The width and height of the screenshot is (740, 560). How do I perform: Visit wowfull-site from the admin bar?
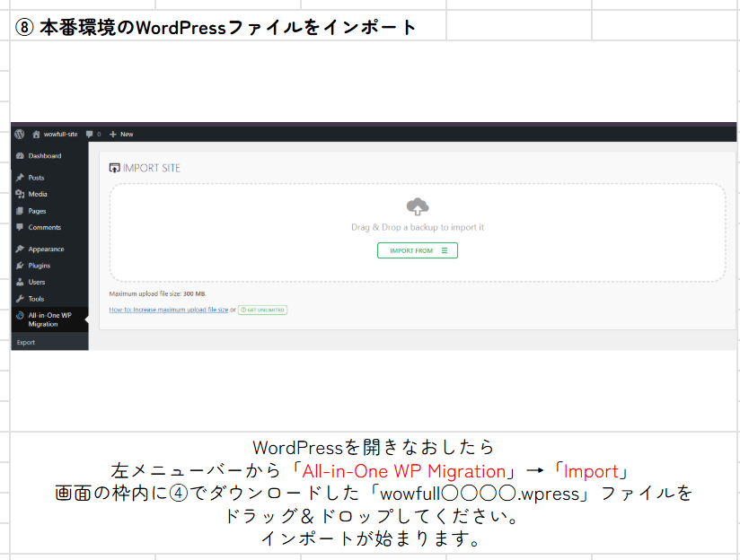click(59, 134)
